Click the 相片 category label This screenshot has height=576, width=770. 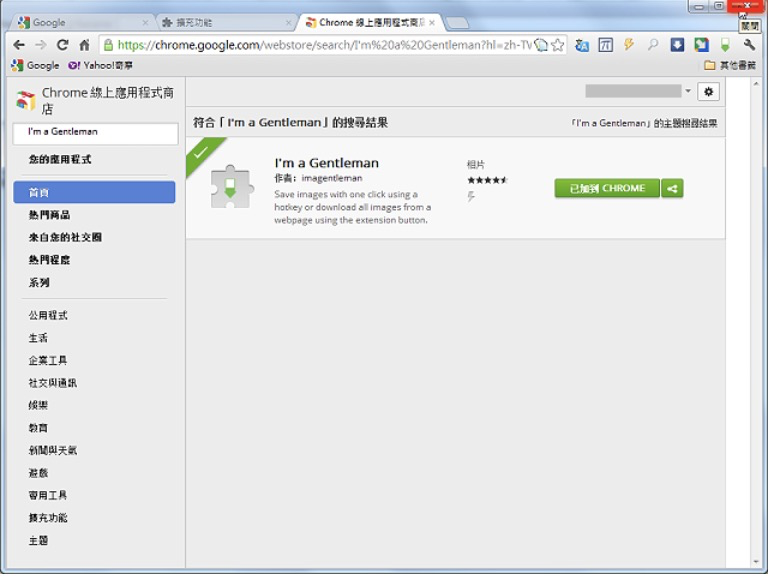coord(475,165)
